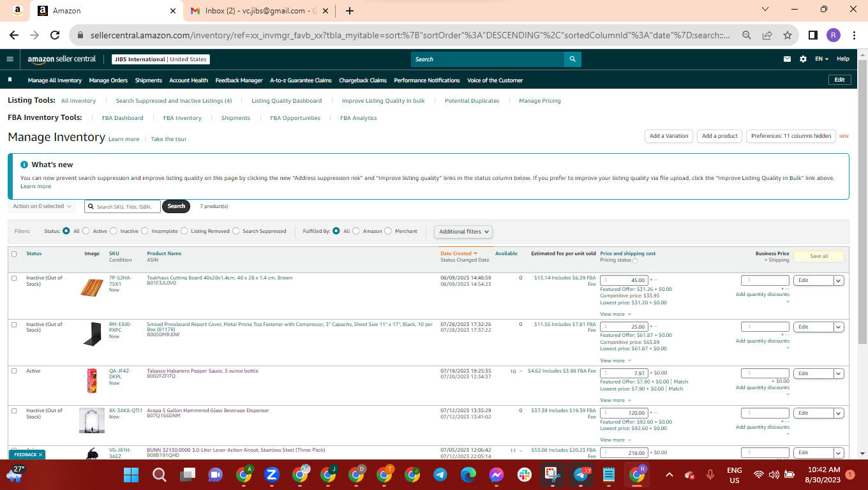This screenshot has width=868, height=490.
Task: Click the Seller Central top search box
Action: (x=488, y=59)
